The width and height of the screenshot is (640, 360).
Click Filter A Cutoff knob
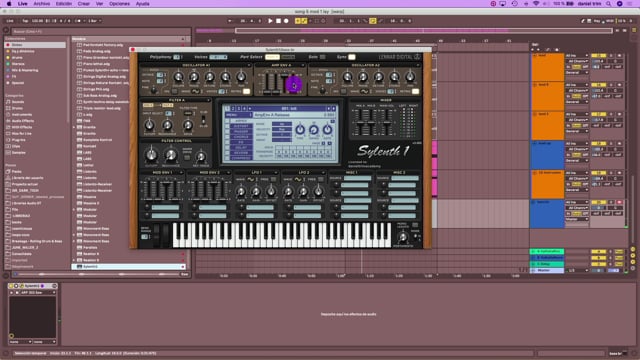click(x=149, y=125)
